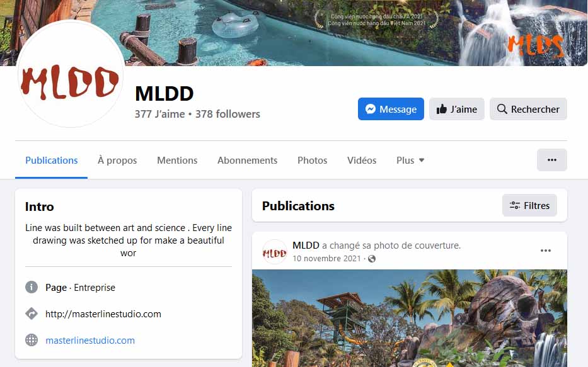Screen dimensions: 588x367
Task: Select the Vidéos tab
Action: [362, 161]
